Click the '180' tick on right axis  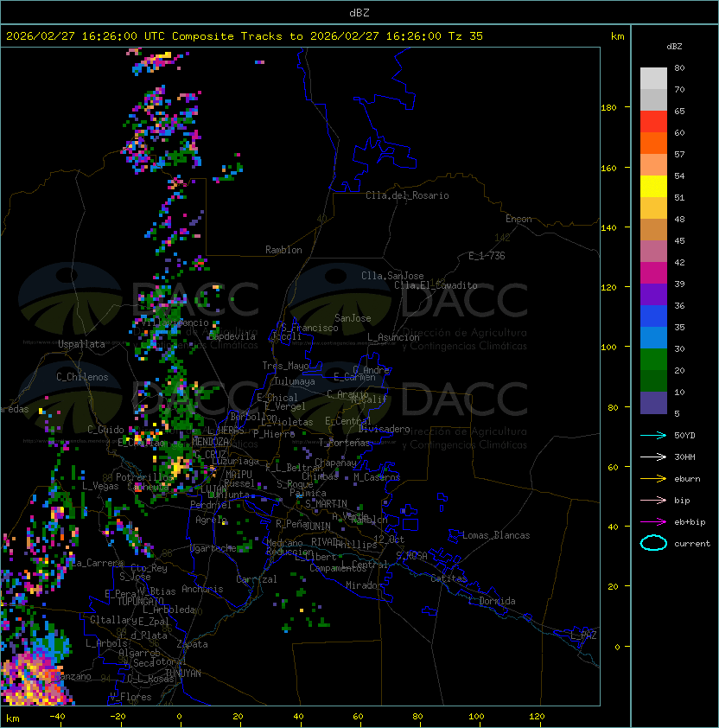click(608, 108)
